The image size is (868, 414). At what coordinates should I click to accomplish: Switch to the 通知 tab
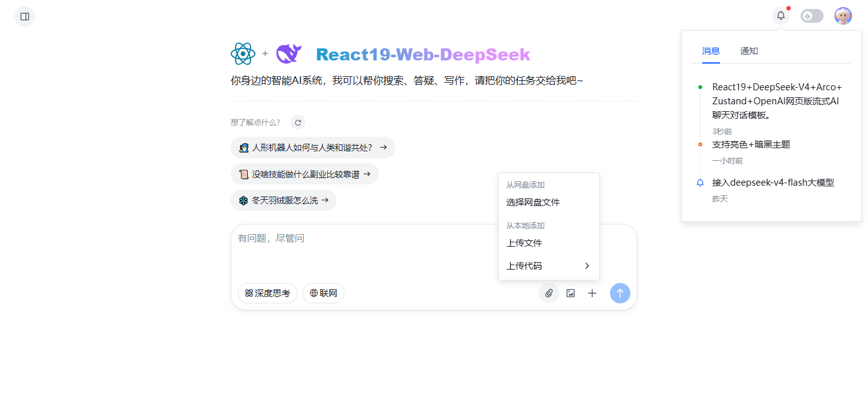[749, 51]
